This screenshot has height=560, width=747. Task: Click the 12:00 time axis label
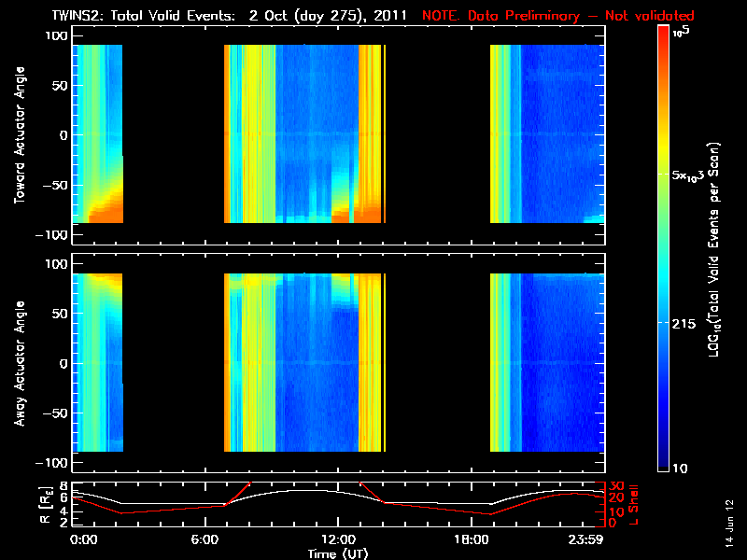pyautogui.click(x=338, y=540)
